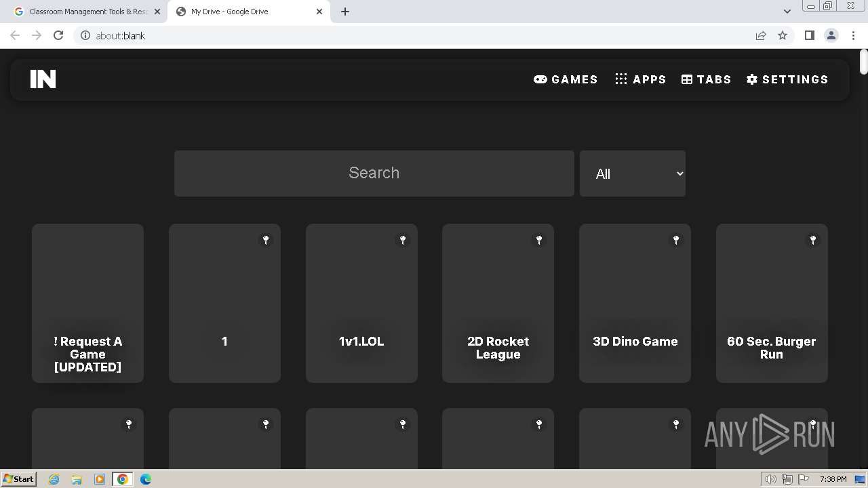Click the 7:38 PM taskbar clock
This screenshot has width=868, height=488.
[x=833, y=479]
